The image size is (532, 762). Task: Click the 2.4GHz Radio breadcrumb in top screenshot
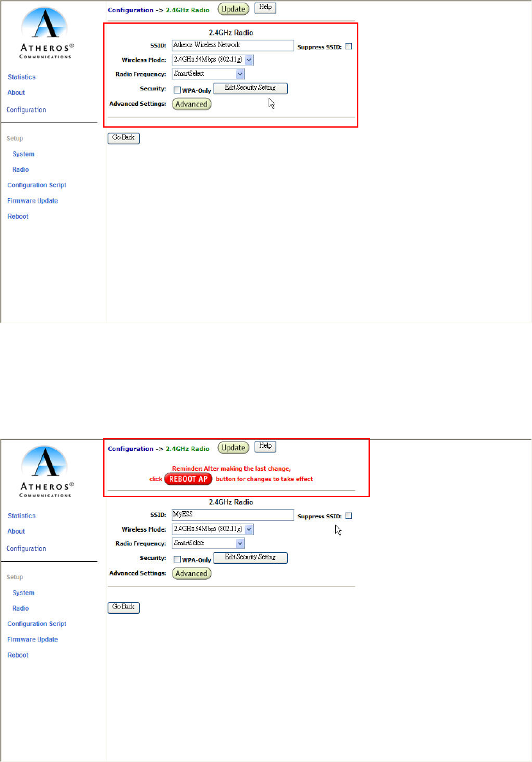[x=188, y=10]
